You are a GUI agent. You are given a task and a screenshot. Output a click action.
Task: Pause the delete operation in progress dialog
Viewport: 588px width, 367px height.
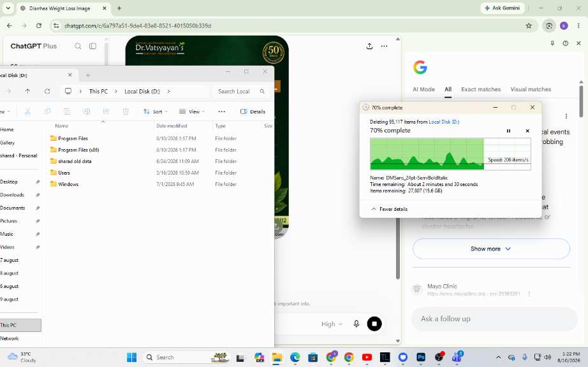click(508, 131)
